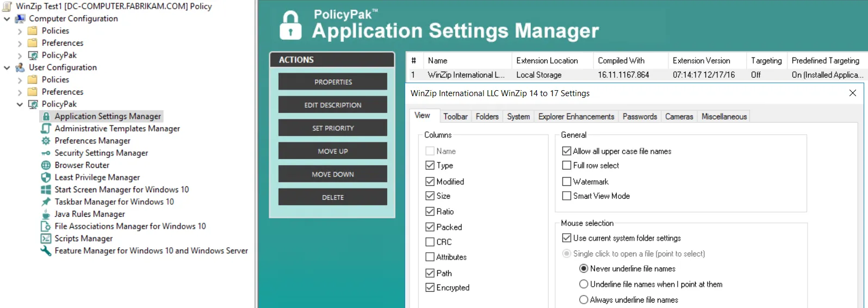Click Policies folder icon under Computer Configuration

33,30
